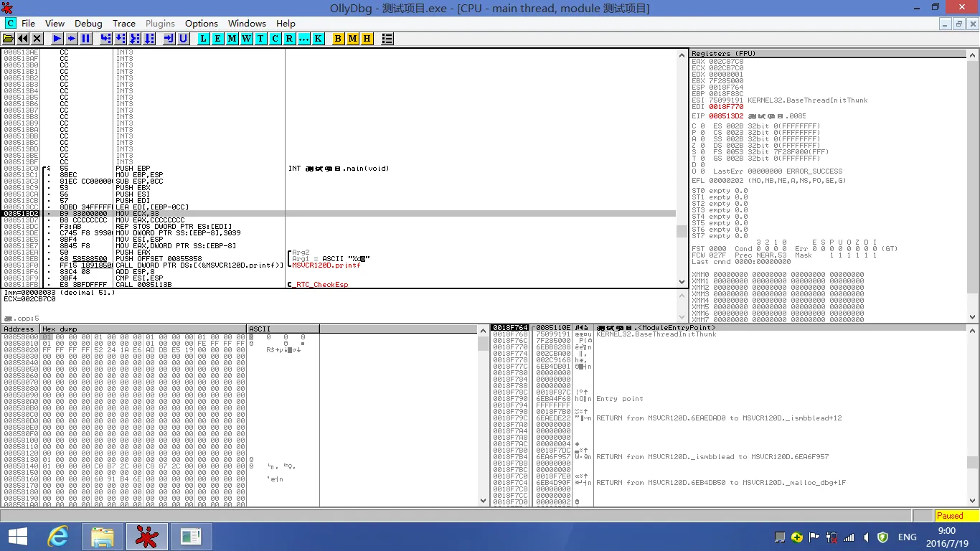The image size is (980, 551).
Task: Open the Options menu
Action: coord(202,24)
